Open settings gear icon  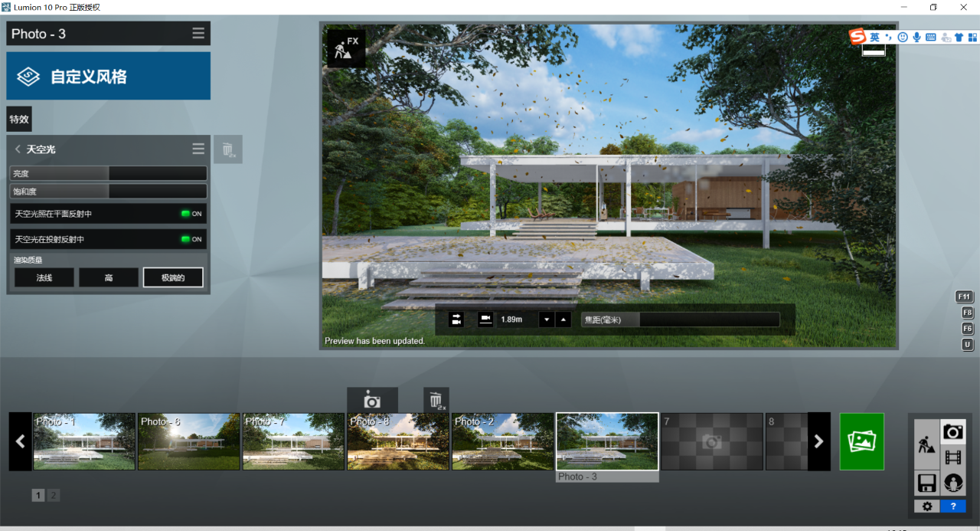927,506
